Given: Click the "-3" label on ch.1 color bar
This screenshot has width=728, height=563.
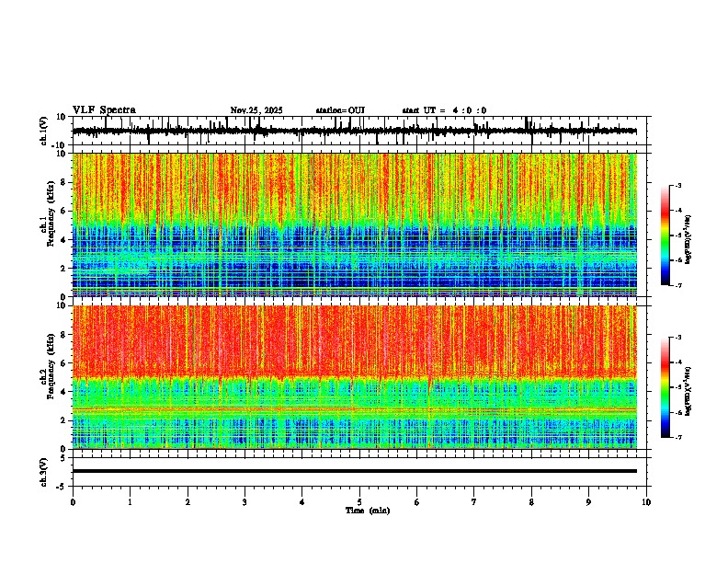Looking at the screenshot, I should (x=677, y=185).
